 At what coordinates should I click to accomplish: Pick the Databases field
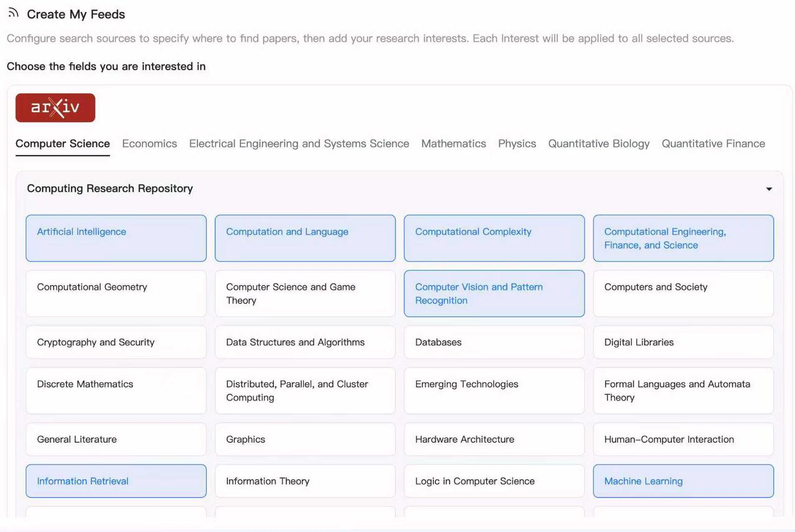[x=494, y=342]
